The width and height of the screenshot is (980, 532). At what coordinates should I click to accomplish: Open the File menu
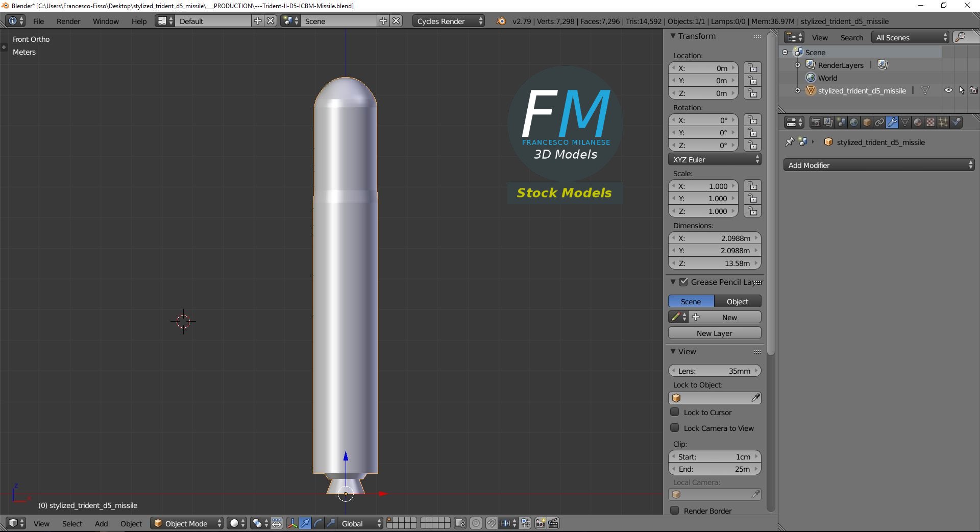coord(38,21)
